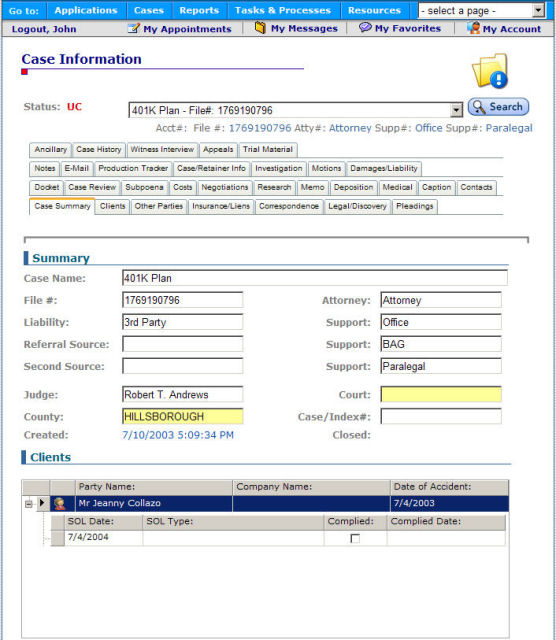Switch to the Caption tab
The width and height of the screenshot is (556, 640).
(436, 187)
